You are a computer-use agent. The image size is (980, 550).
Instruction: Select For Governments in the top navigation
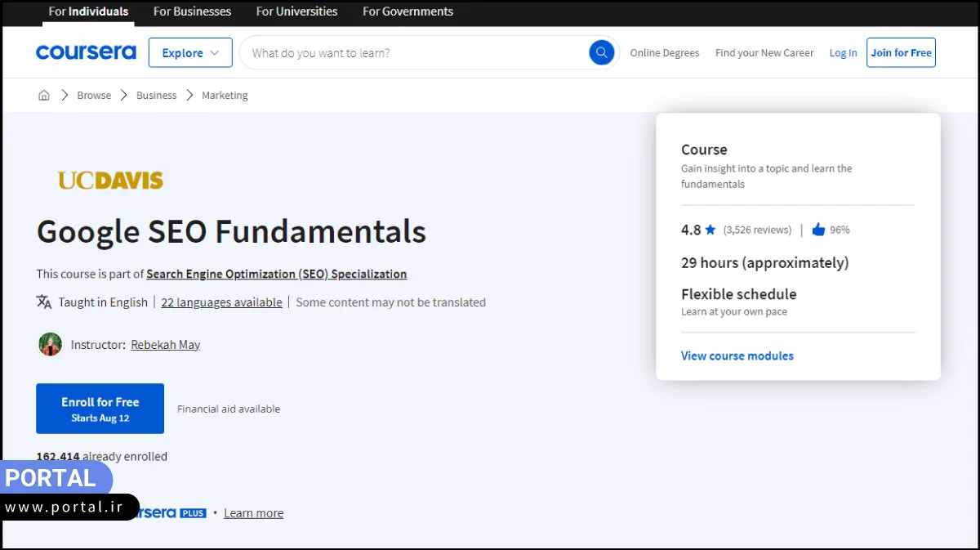407,11
